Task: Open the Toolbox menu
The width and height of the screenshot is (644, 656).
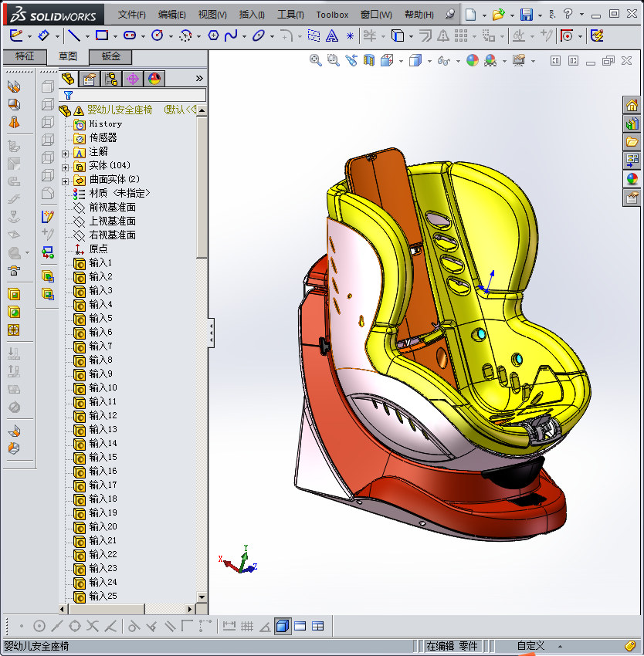Action: pos(332,15)
